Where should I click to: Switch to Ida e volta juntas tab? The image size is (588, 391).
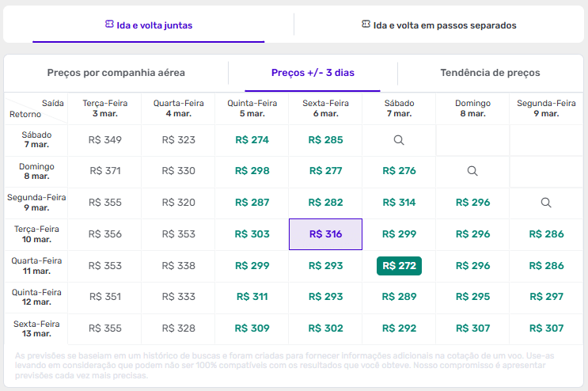149,25
